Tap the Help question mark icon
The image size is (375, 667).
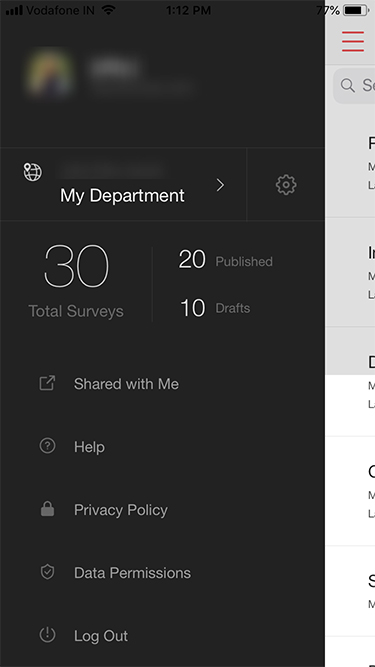point(47,446)
